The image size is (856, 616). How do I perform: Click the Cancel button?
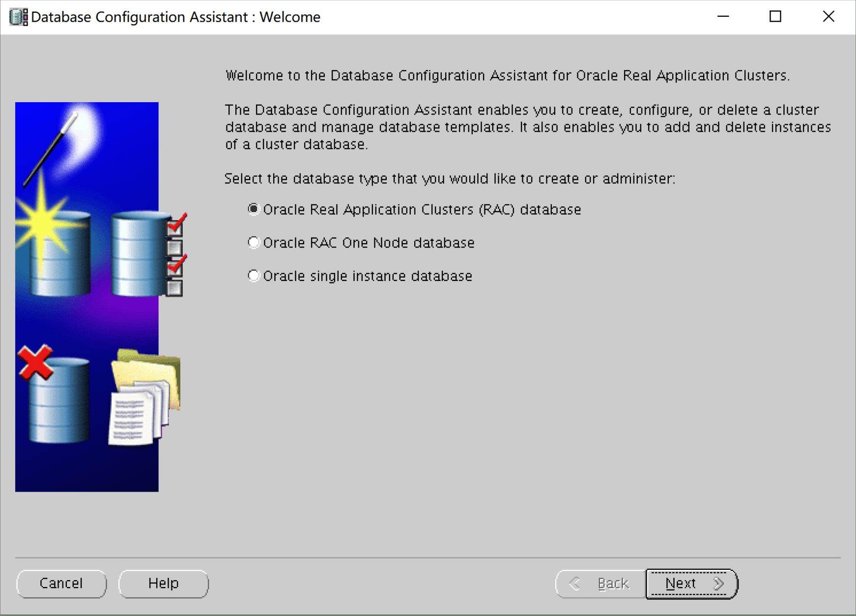[x=61, y=584]
